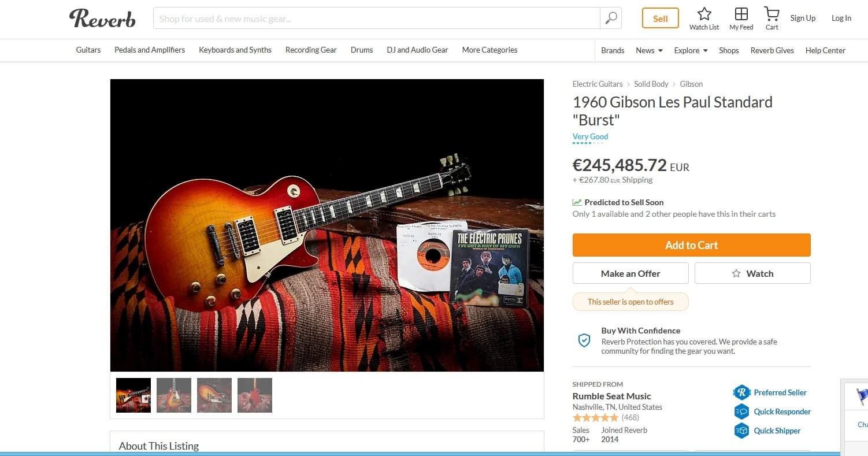The height and width of the screenshot is (456, 868).
Task: Click the Solid Body breadcrumb link
Action: (x=651, y=84)
